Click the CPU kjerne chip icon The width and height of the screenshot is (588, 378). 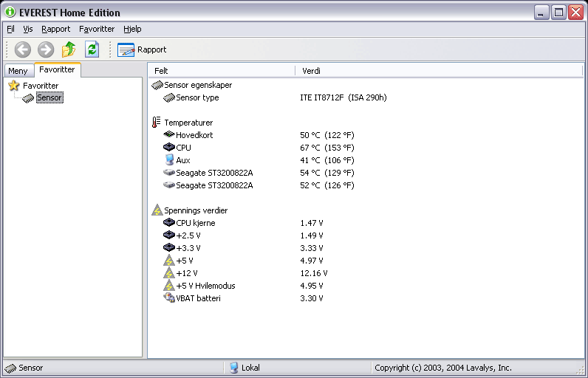[x=169, y=222]
